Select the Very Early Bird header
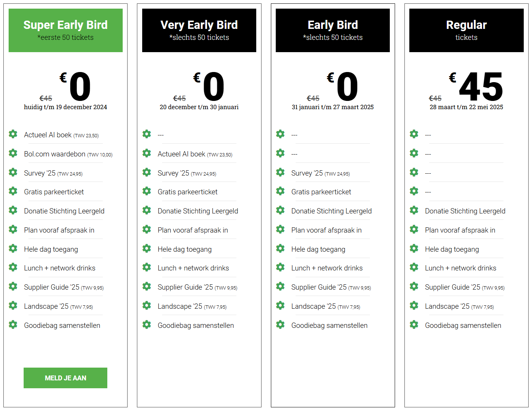Image resolution: width=532 pixels, height=410 pixels. pyautogui.click(x=199, y=30)
